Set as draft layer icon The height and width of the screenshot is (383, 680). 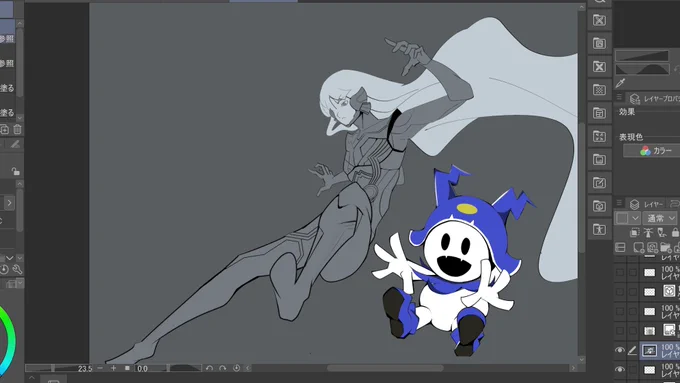(662, 233)
